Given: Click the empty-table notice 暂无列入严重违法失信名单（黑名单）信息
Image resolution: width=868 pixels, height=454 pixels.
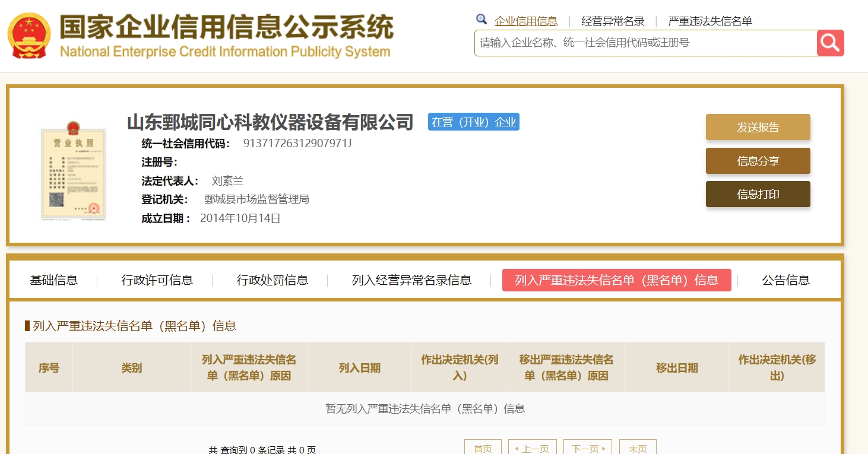Looking at the screenshot, I should pos(425,408).
